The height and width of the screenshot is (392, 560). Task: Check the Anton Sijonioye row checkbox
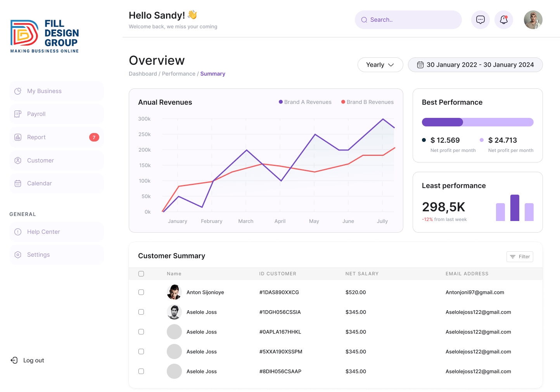141,292
